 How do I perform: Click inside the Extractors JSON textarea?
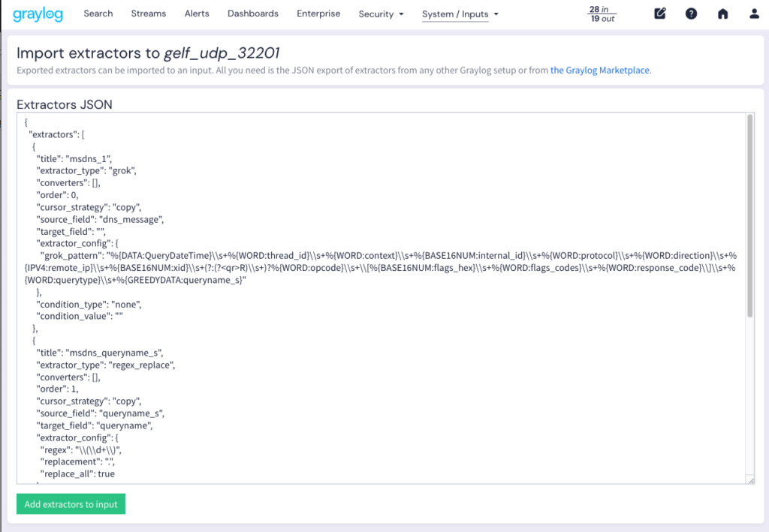coord(385,298)
